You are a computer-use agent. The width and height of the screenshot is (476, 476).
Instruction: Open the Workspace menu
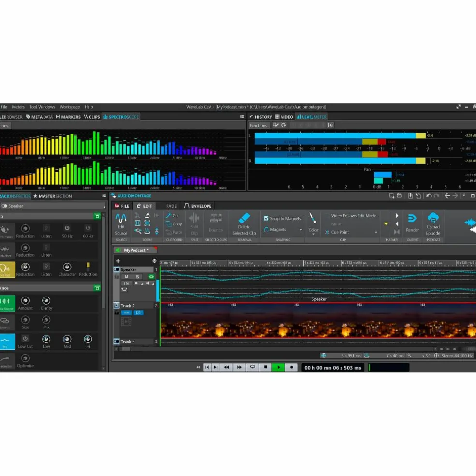70,107
